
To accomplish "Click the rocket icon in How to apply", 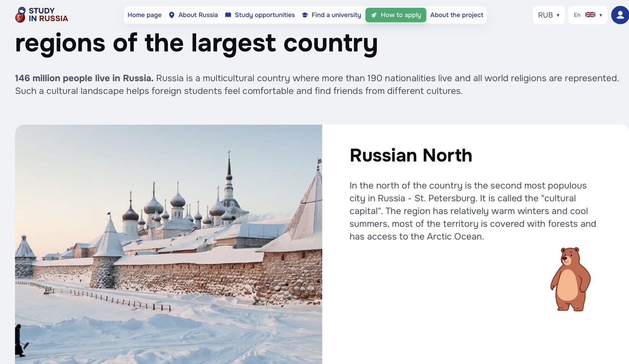I will pyautogui.click(x=374, y=15).
